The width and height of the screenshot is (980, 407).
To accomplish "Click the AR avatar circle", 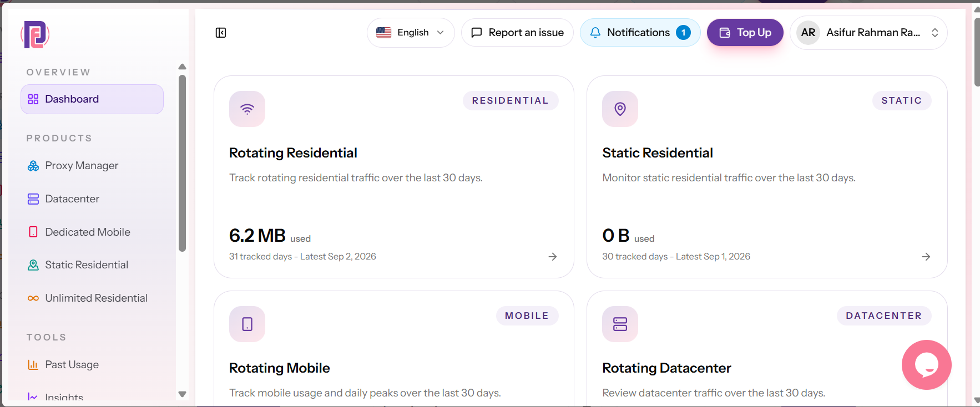I will [809, 33].
